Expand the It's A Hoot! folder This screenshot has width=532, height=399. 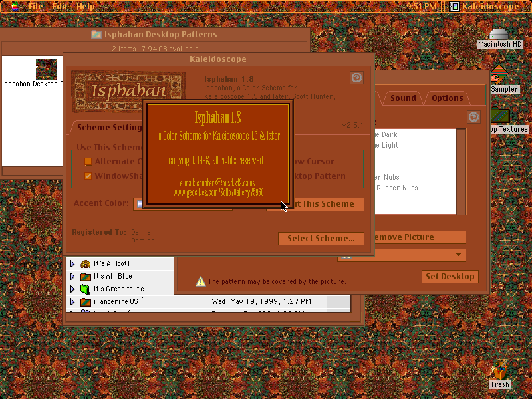72,263
